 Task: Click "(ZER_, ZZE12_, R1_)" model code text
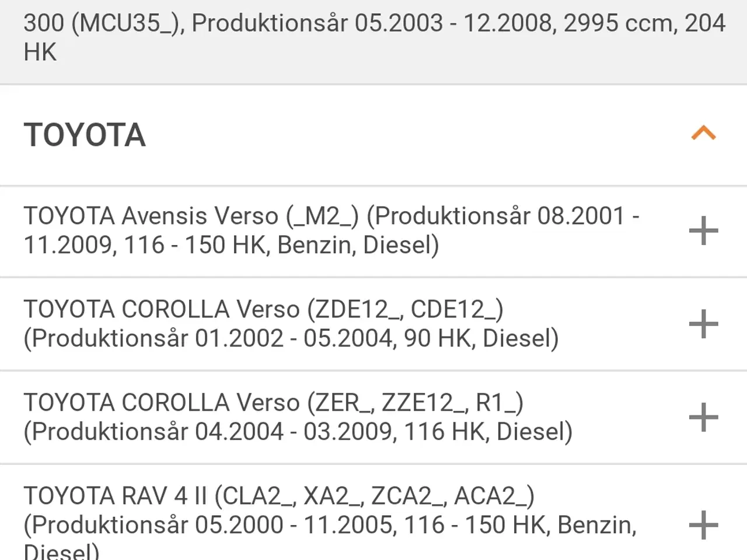click(419, 403)
